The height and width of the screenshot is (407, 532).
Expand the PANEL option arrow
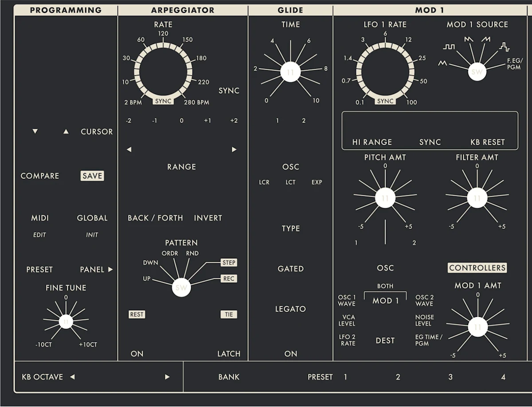[x=110, y=269]
